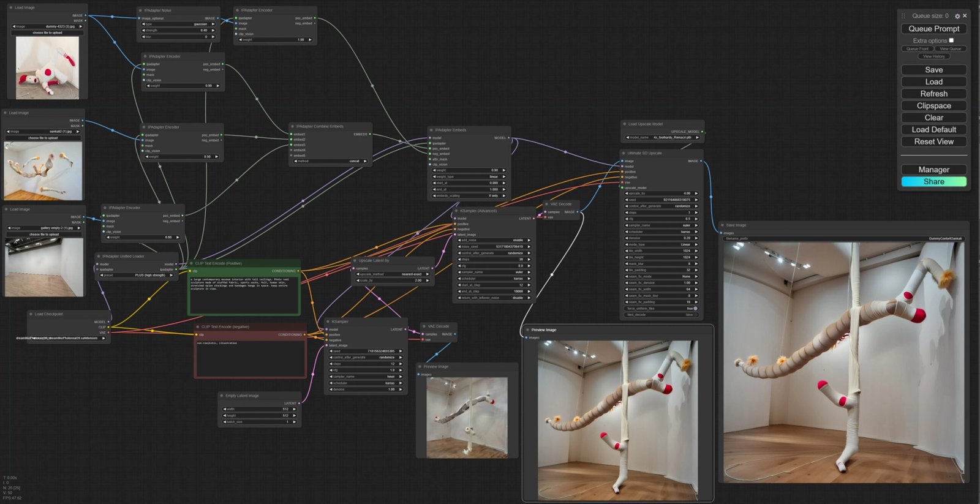Click the Refresh button
980x504 pixels.
tap(934, 94)
